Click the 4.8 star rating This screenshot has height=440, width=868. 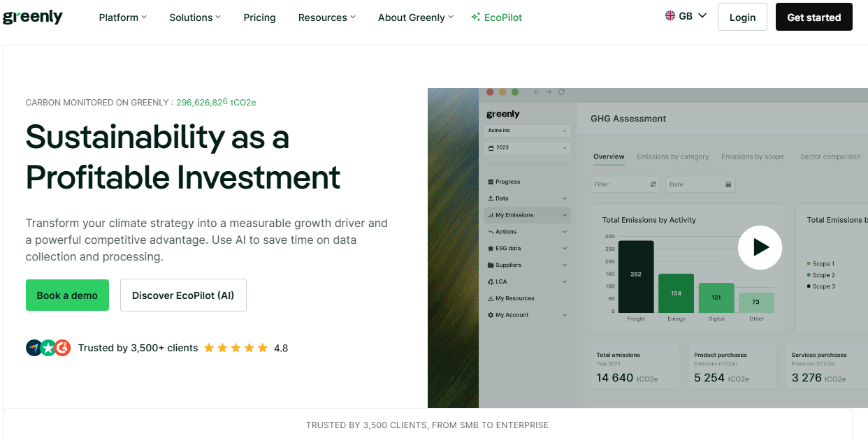(246, 348)
